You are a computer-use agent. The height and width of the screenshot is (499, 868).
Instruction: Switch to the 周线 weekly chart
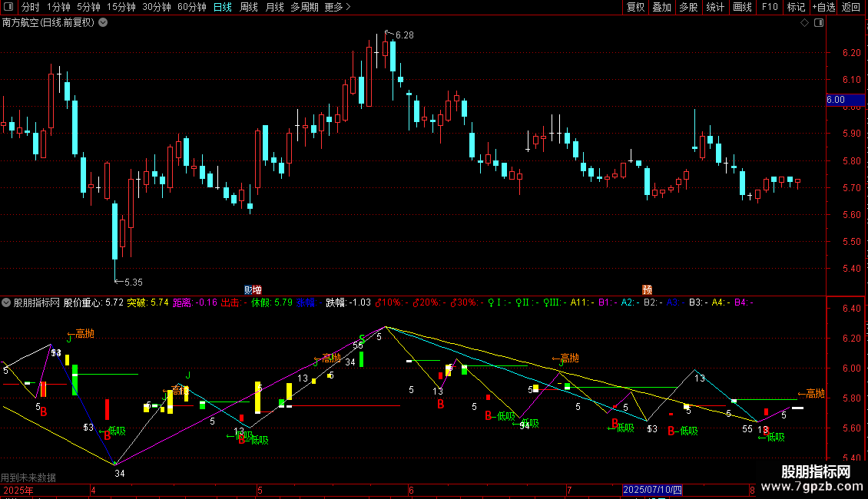pos(249,7)
